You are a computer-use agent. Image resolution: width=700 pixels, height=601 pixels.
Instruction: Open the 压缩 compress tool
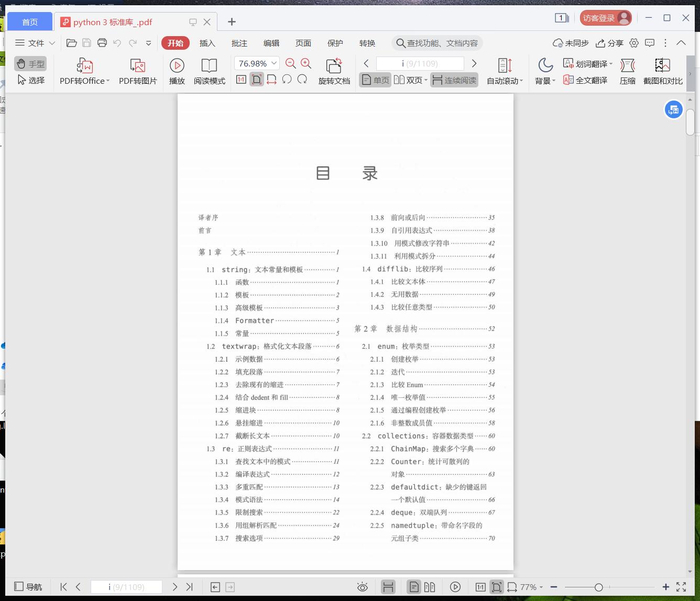(627, 72)
